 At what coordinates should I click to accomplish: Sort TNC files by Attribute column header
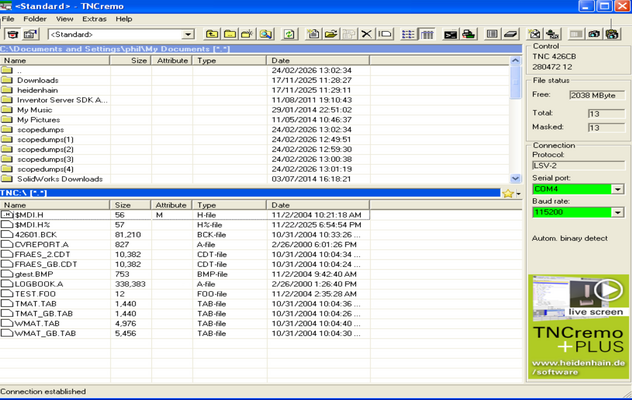[171, 205]
